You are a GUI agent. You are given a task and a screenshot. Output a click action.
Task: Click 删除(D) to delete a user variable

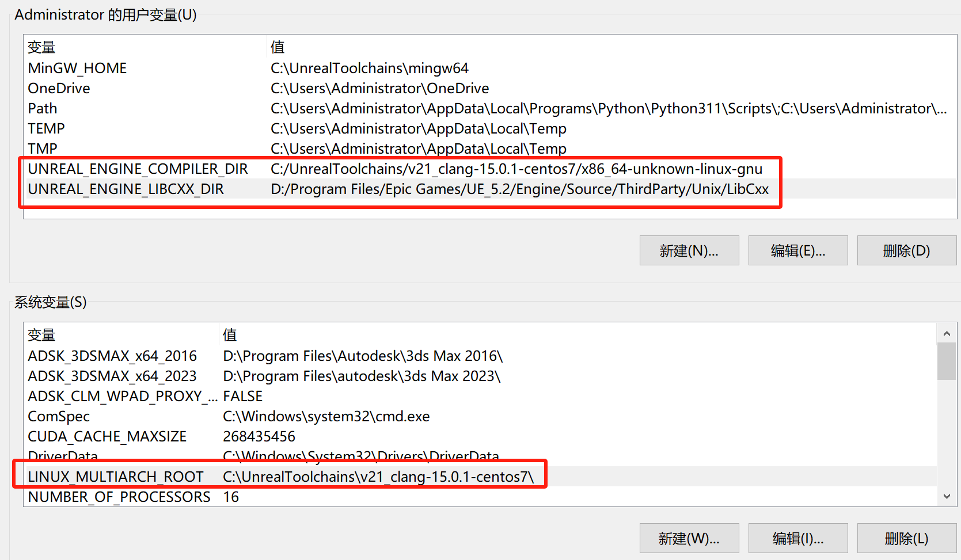(x=906, y=250)
